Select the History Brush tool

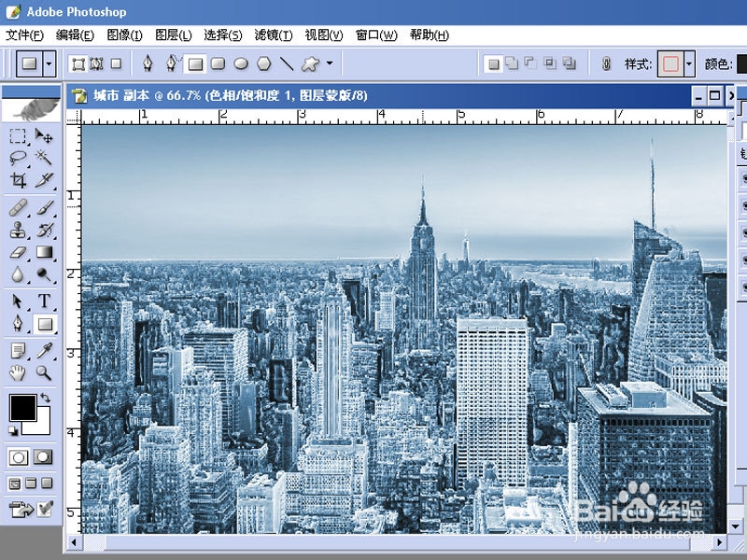[44, 230]
